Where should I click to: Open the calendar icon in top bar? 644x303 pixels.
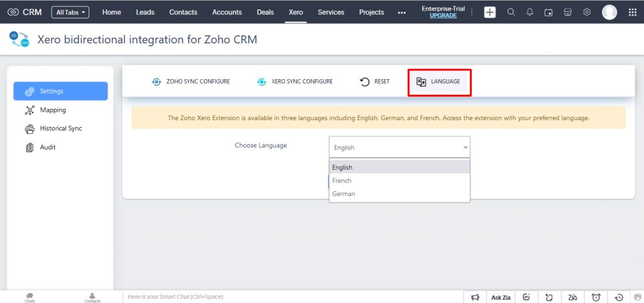pyautogui.click(x=548, y=13)
